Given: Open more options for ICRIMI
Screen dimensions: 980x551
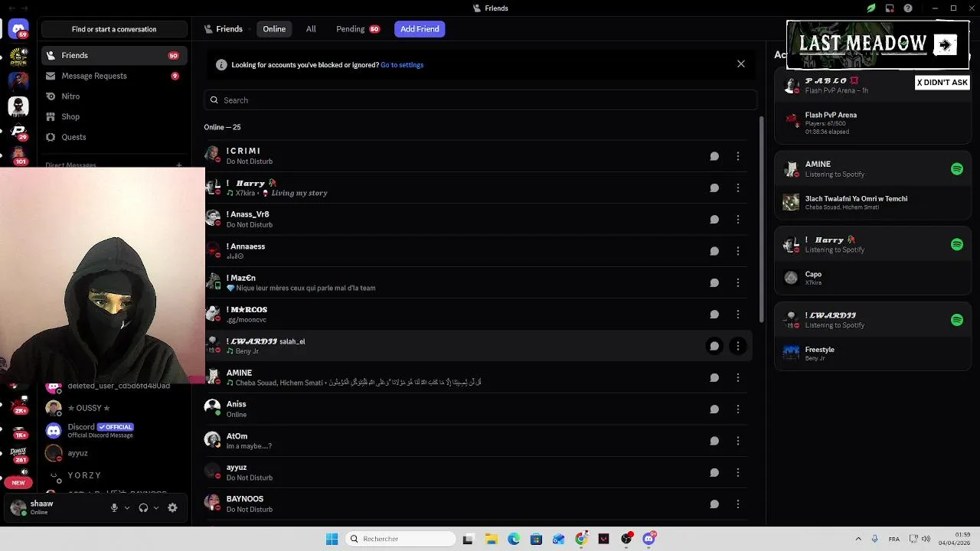Looking at the screenshot, I should [738, 156].
